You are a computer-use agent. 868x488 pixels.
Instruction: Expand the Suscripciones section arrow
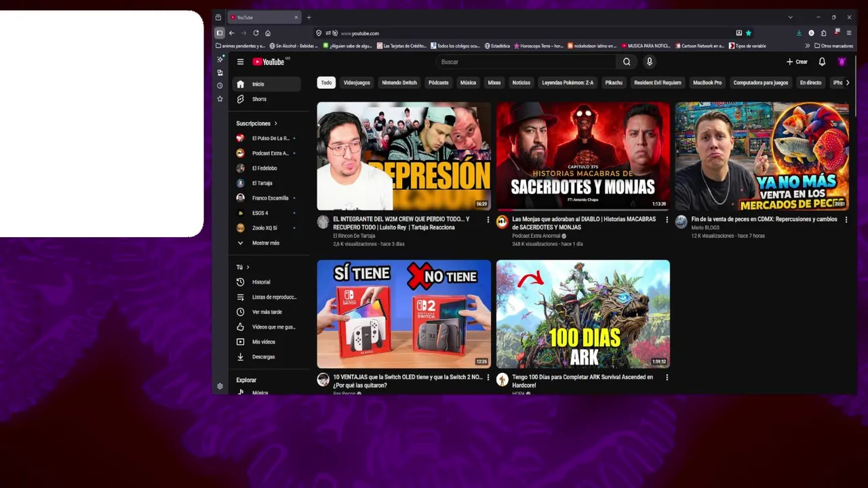tap(275, 123)
